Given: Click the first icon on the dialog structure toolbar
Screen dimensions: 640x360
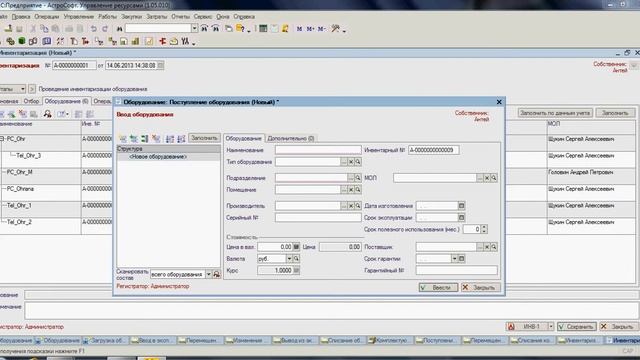Looking at the screenshot, I should point(122,139).
